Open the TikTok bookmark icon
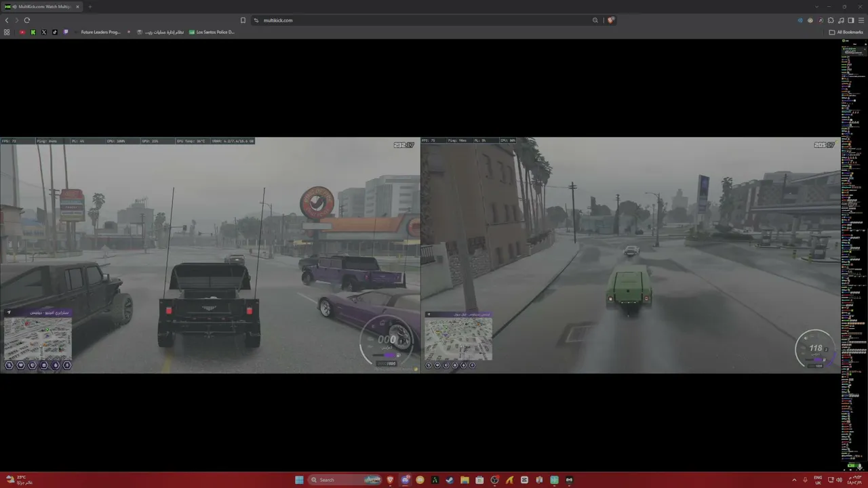Image resolution: width=868 pixels, height=488 pixels. click(54, 32)
